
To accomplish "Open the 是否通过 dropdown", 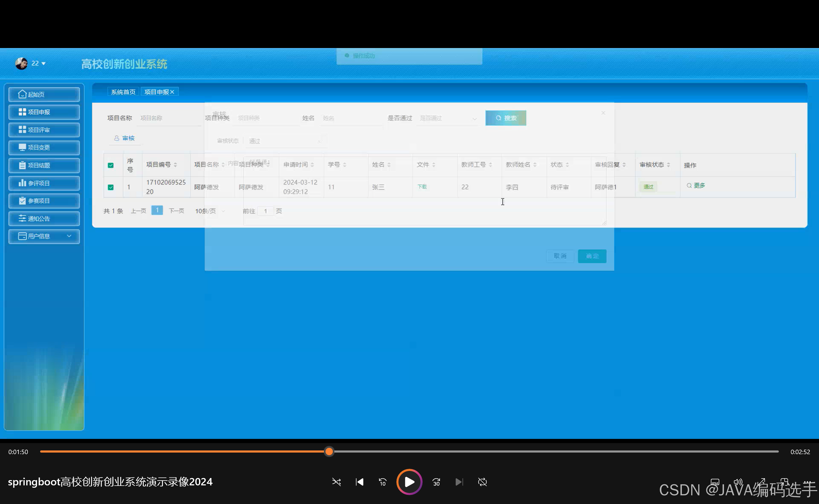I will click(x=448, y=118).
